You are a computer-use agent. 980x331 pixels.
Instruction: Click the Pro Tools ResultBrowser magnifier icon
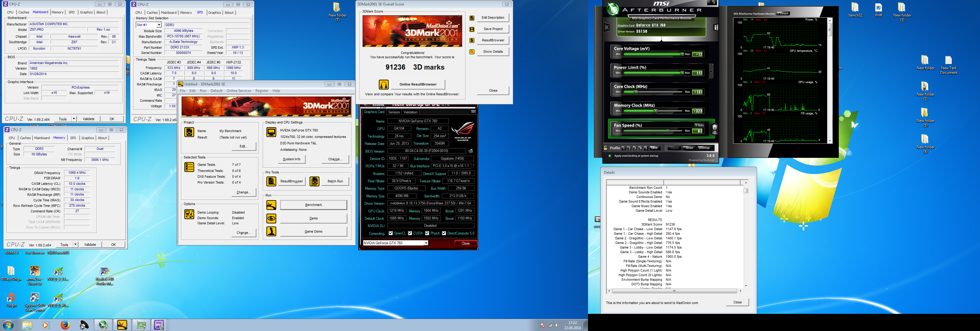(x=271, y=181)
